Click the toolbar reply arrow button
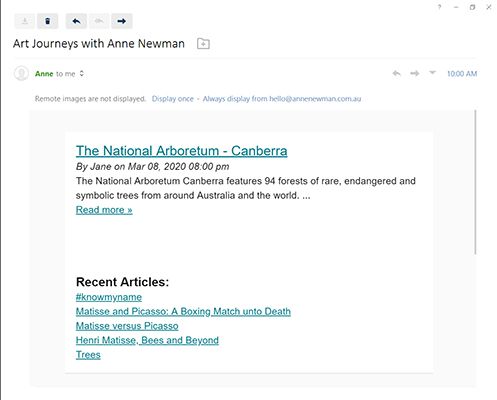497x400 pixels. 76,21
